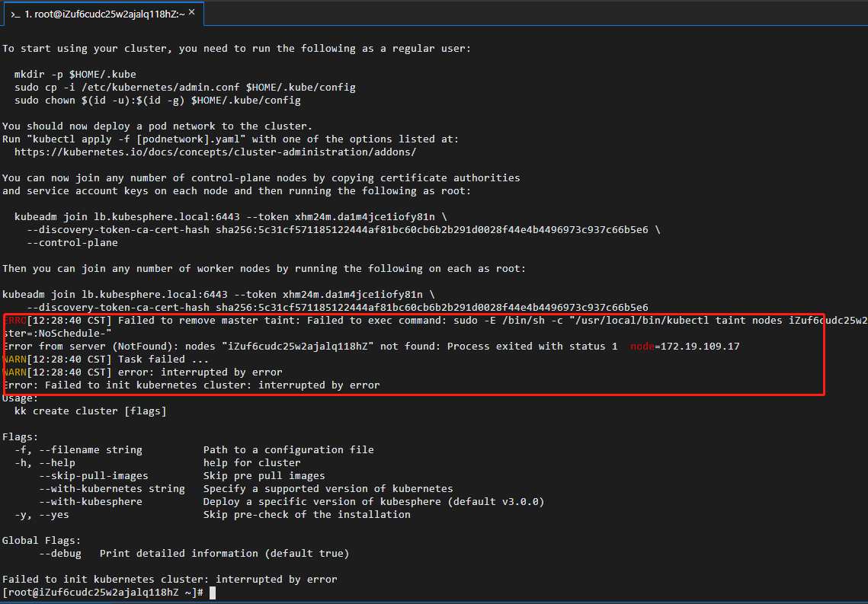The height and width of the screenshot is (604, 868).
Task: Click the '--with-kubesphere' flag row
Action: click(292, 502)
